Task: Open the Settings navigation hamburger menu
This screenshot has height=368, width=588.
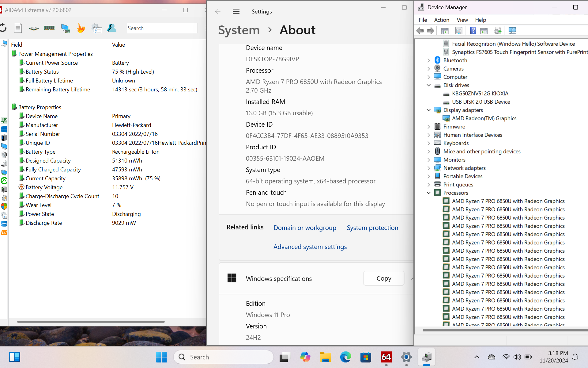Action: (x=236, y=12)
